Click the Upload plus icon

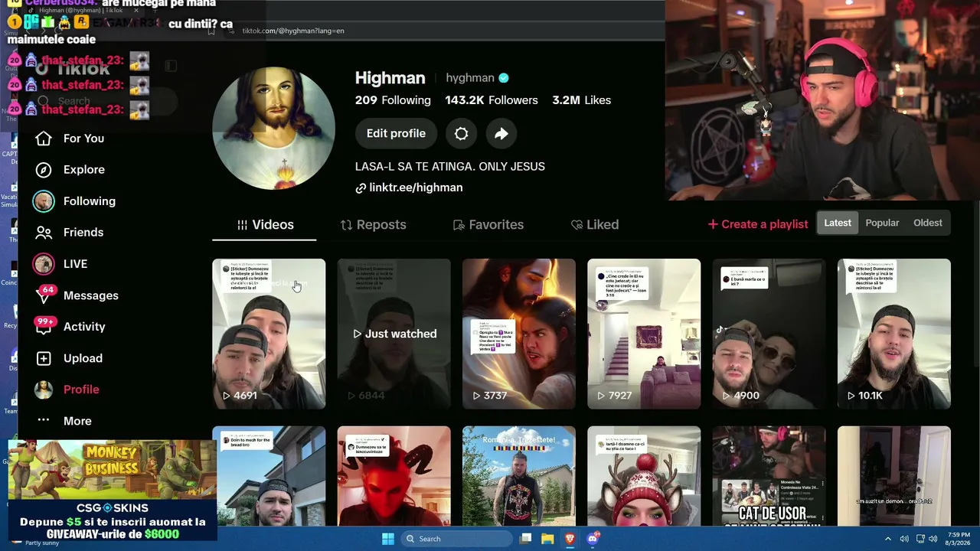[x=44, y=358]
